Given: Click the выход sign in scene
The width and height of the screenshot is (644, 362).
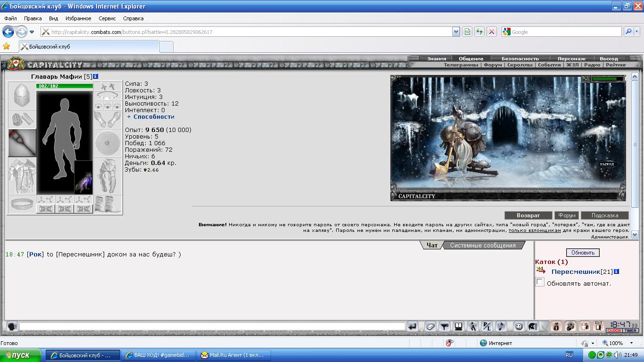Looking at the screenshot, I should pos(607,164).
